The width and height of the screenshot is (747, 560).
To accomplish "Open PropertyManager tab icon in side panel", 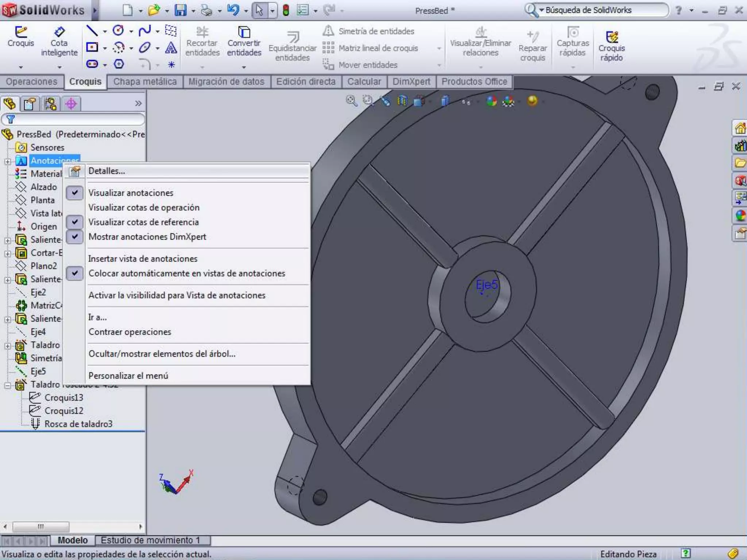I will pos(30,104).
